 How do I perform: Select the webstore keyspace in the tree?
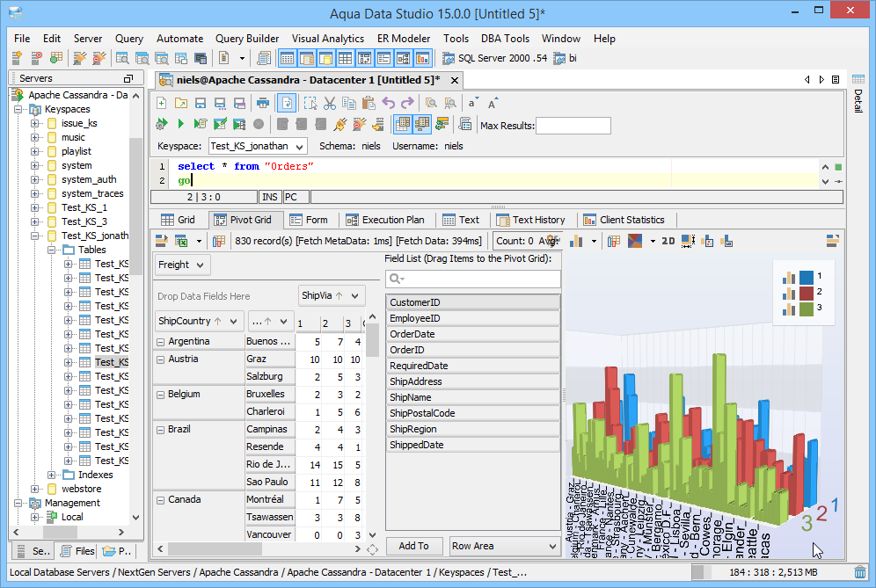pos(82,490)
